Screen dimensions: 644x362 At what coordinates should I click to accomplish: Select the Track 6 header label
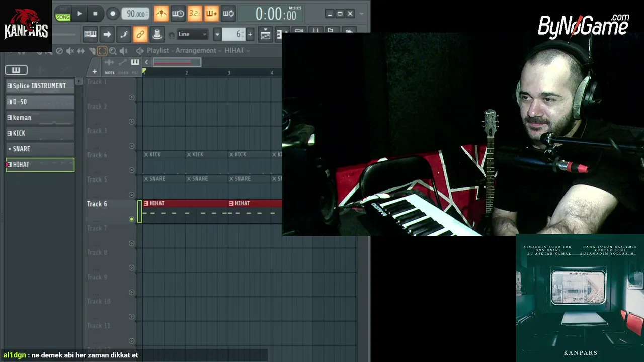(97, 204)
